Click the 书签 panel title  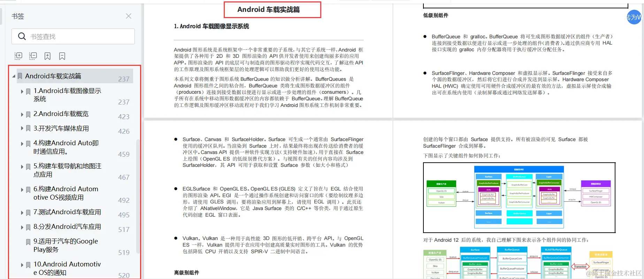click(x=18, y=16)
